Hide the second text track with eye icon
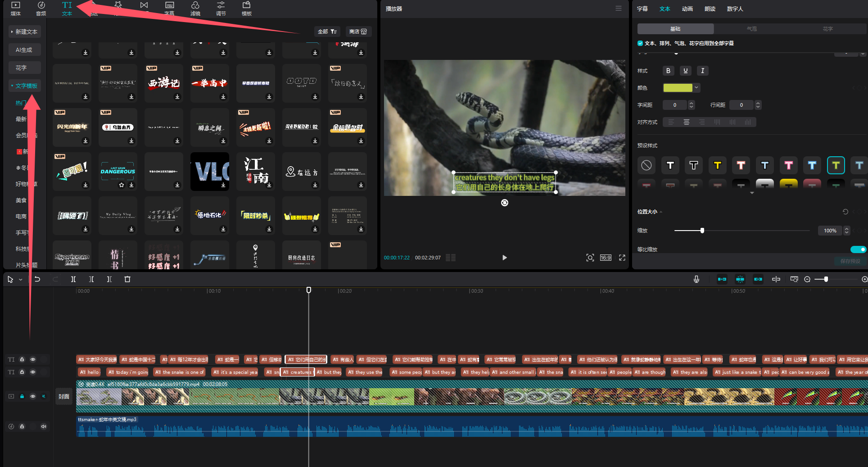Image resolution: width=868 pixels, height=467 pixels. (x=33, y=372)
